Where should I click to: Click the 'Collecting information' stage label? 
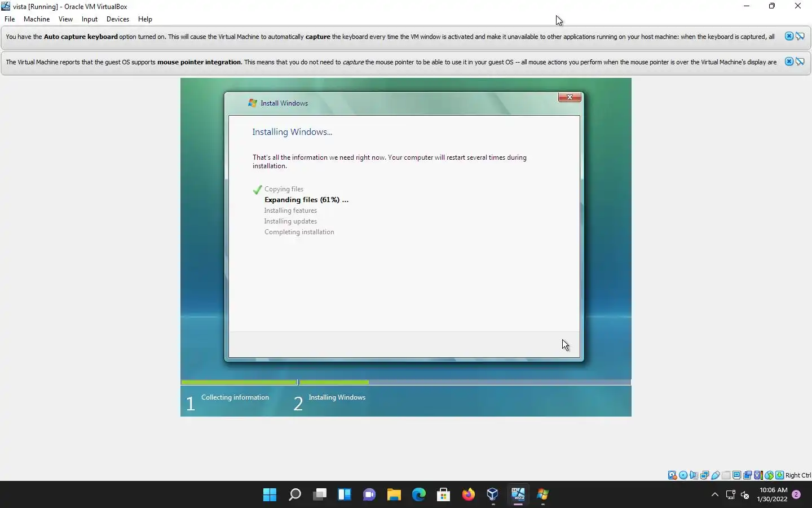(x=235, y=397)
